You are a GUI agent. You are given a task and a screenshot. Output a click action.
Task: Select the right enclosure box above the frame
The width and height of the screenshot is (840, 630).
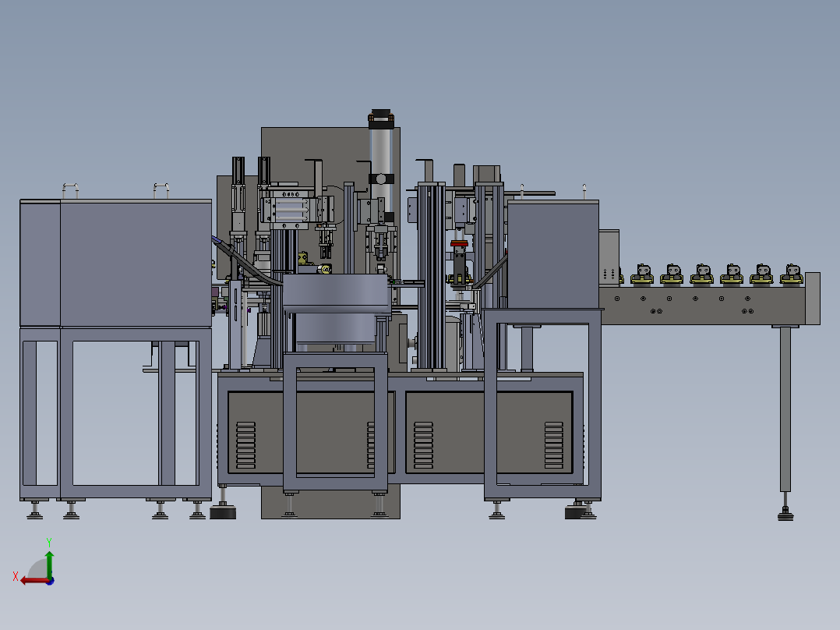[x=553, y=255]
